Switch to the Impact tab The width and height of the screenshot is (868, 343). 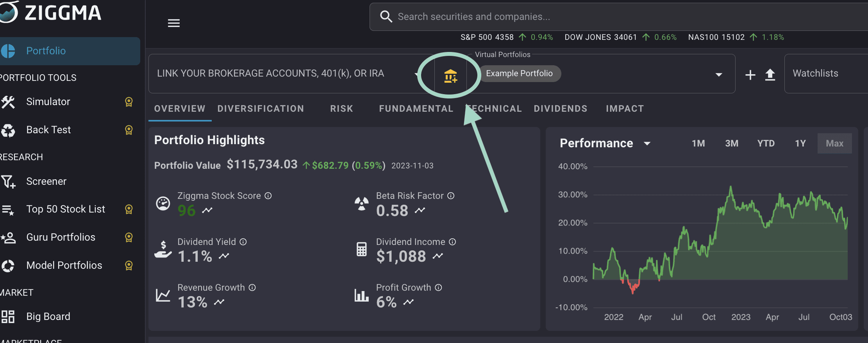click(x=625, y=109)
